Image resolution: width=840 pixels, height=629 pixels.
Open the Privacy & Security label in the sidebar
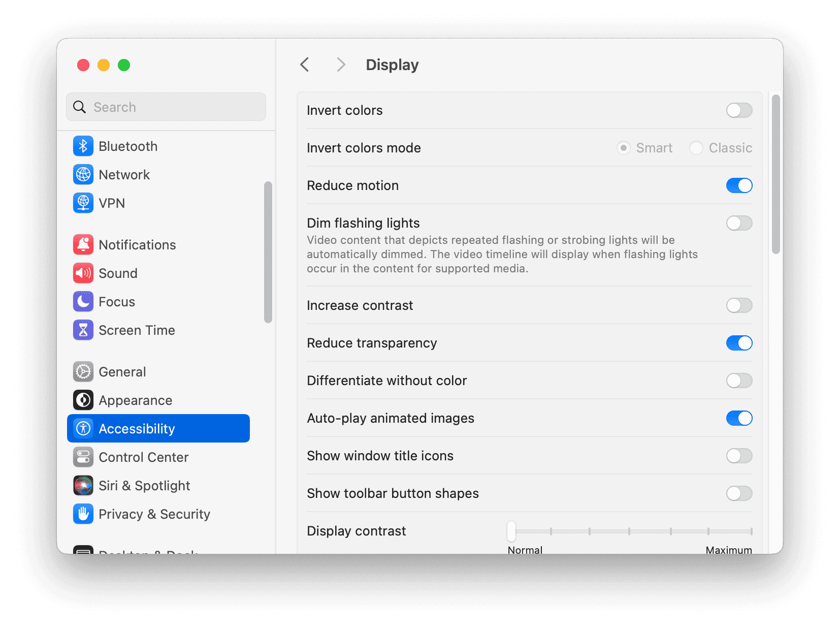[x=154, y=514]
